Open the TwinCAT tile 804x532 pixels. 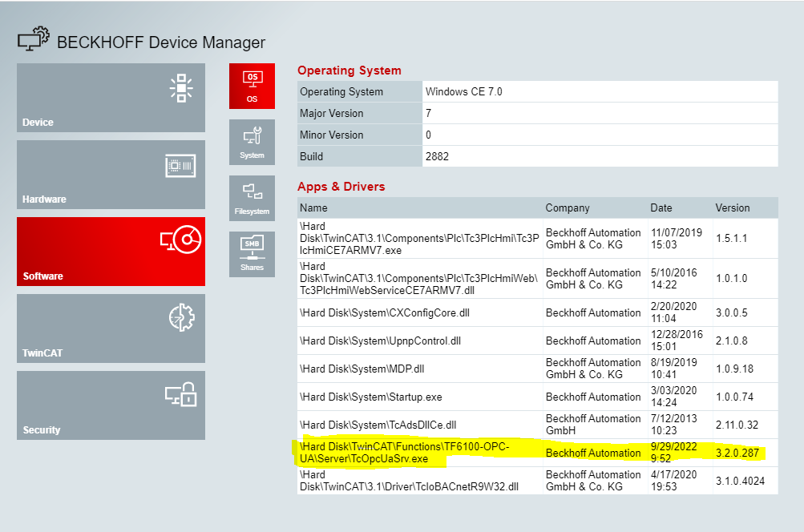pyautogui.click(x=111, y=328)
